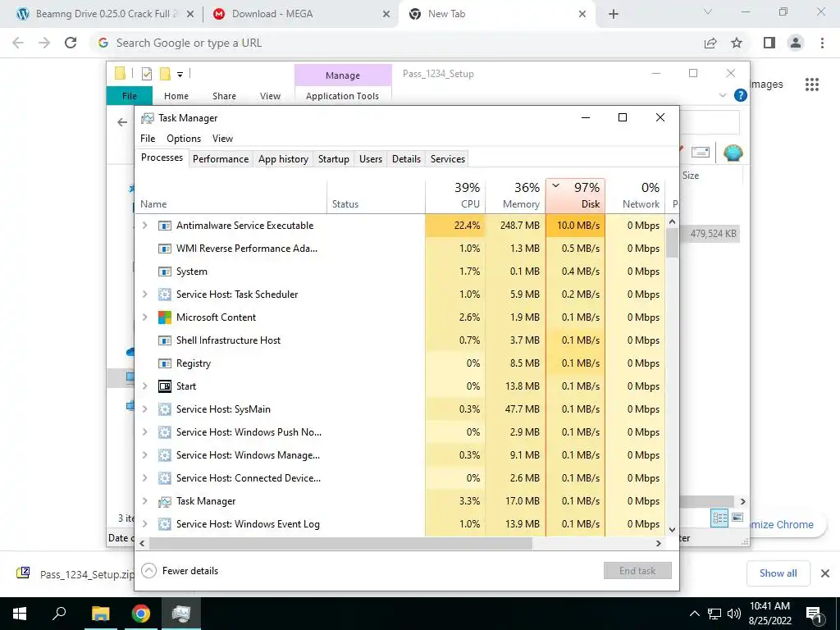The width and height of the screenshot is (840, 630).
Task: Expand the Start process group
Action: pos(144,386)
